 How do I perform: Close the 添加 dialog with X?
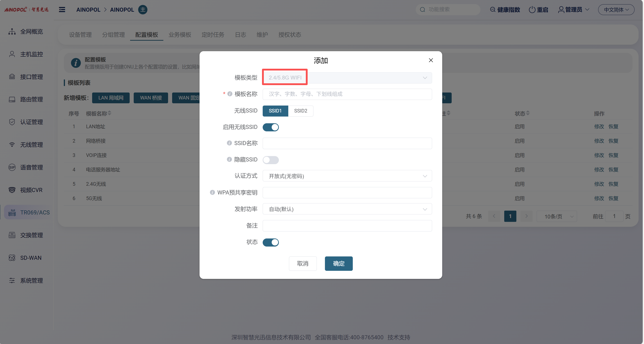point(431,60)
